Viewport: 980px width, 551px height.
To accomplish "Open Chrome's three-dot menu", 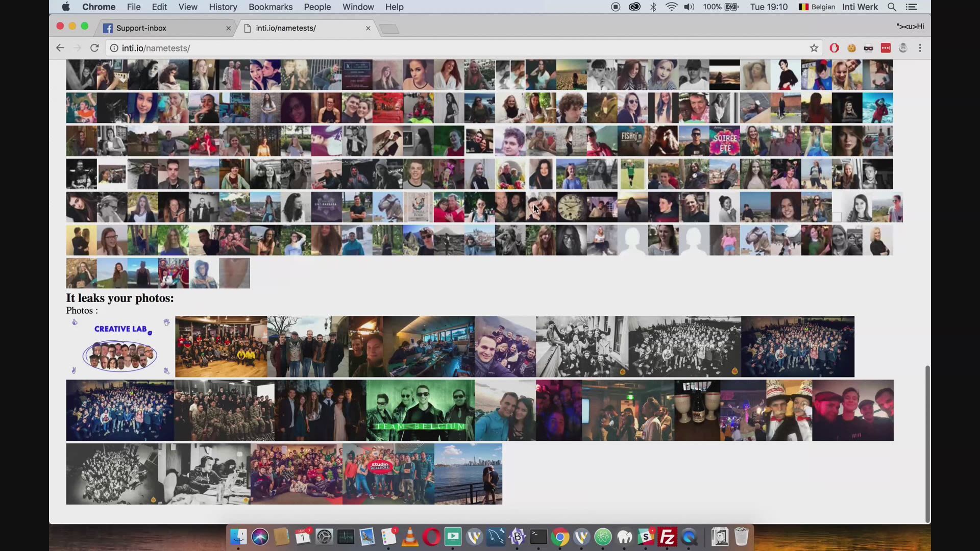I will (x=920, y=48).
